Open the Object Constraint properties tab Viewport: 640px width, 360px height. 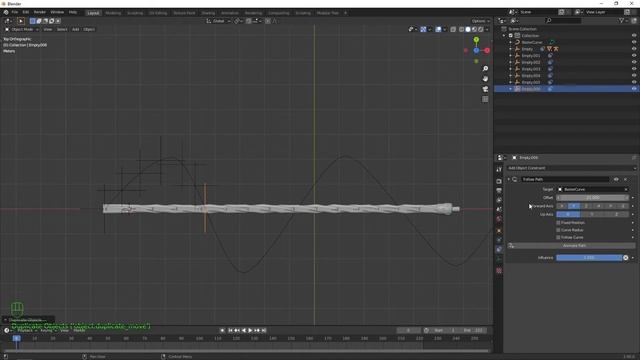[x=499, y=249]
